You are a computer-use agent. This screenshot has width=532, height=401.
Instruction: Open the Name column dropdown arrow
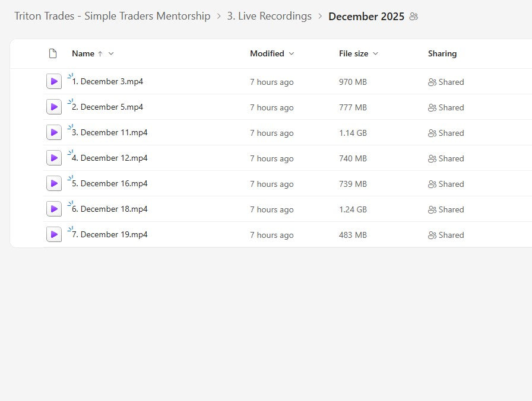coord(111,54)
